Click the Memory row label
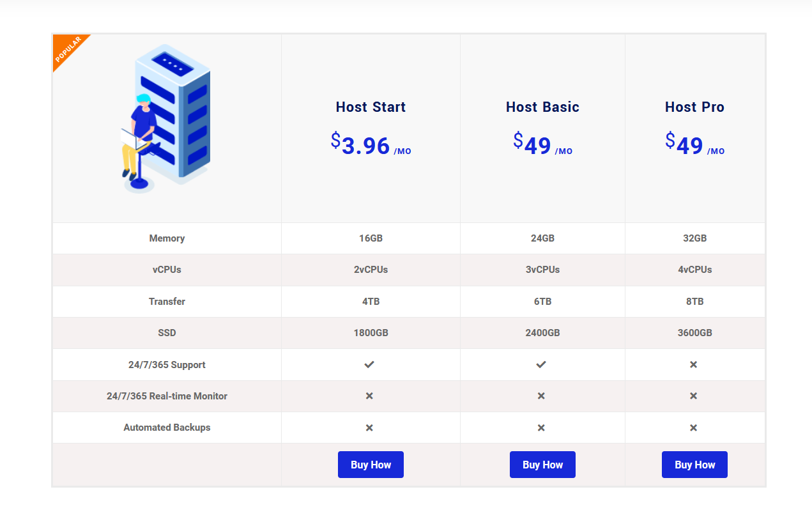The image size is (812, 517). [x=167, y=238]
